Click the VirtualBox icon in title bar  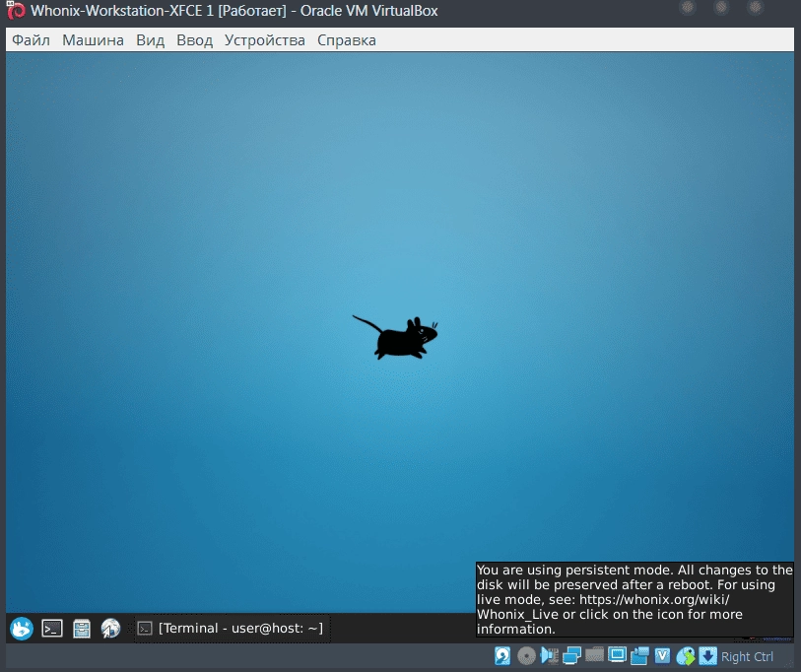[x=16, y=10]
